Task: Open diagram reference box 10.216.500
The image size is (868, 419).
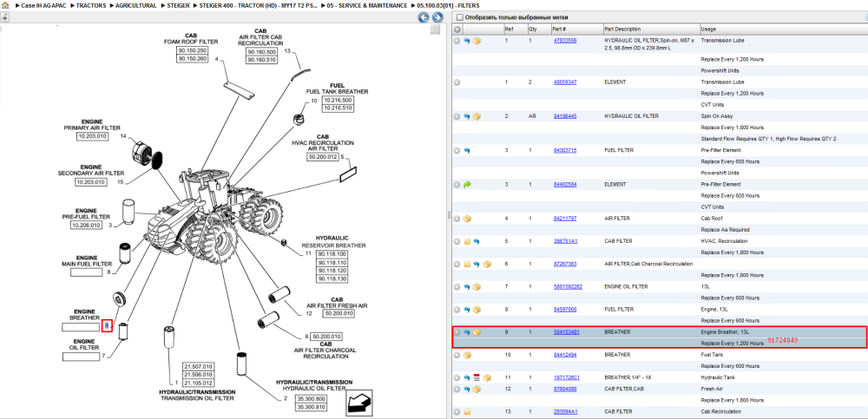Action: coord(338,100)
